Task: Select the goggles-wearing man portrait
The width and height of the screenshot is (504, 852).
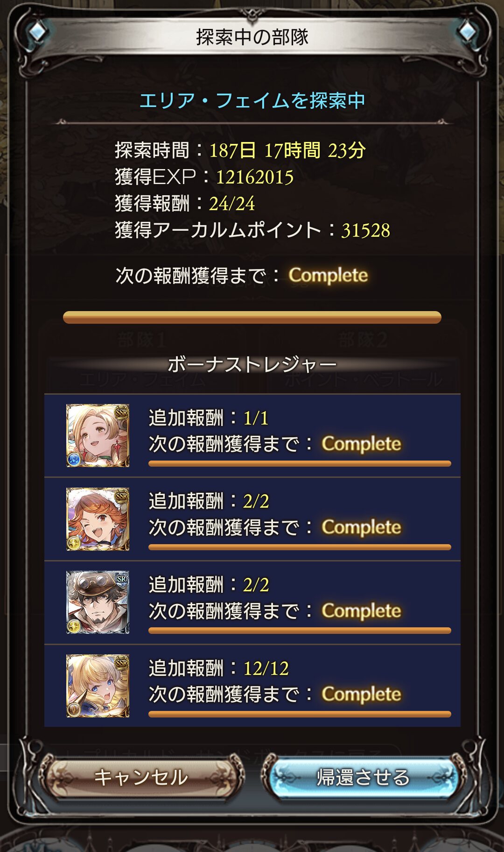Action: [98, 603]
